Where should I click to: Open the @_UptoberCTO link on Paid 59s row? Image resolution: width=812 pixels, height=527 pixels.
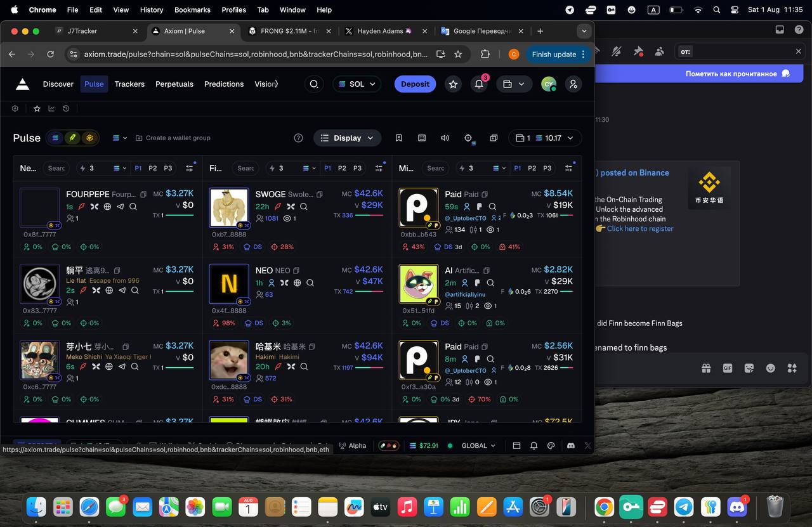[466, 218]
